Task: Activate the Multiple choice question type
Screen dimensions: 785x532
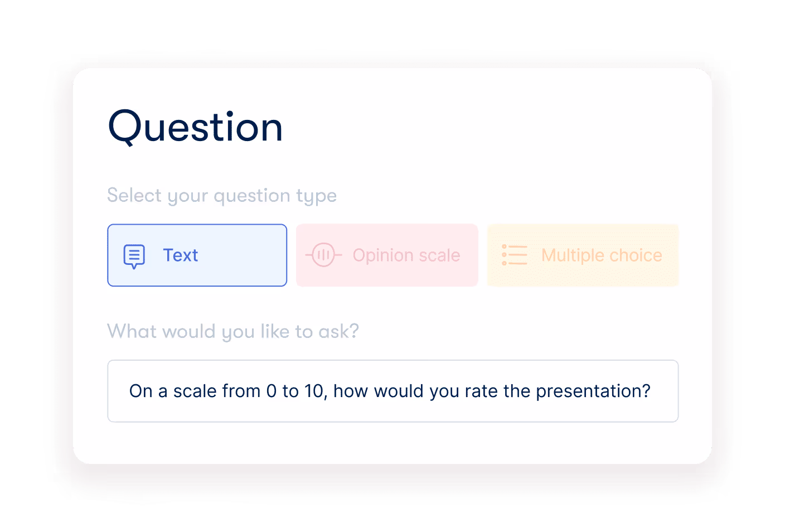Action: [583, 255]
